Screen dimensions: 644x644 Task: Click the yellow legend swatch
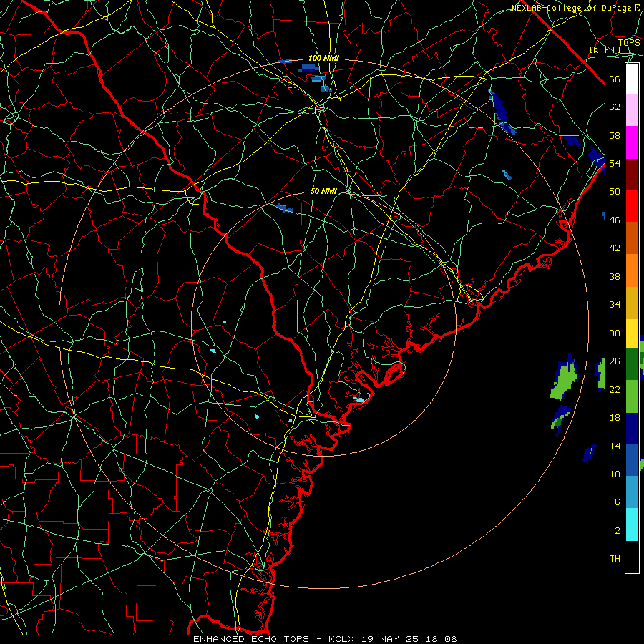[x=632, y=333]
